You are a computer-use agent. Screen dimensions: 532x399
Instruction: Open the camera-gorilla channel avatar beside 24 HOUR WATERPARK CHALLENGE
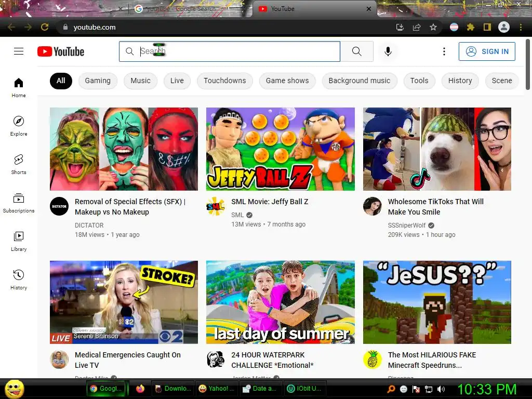click(216, 360)
